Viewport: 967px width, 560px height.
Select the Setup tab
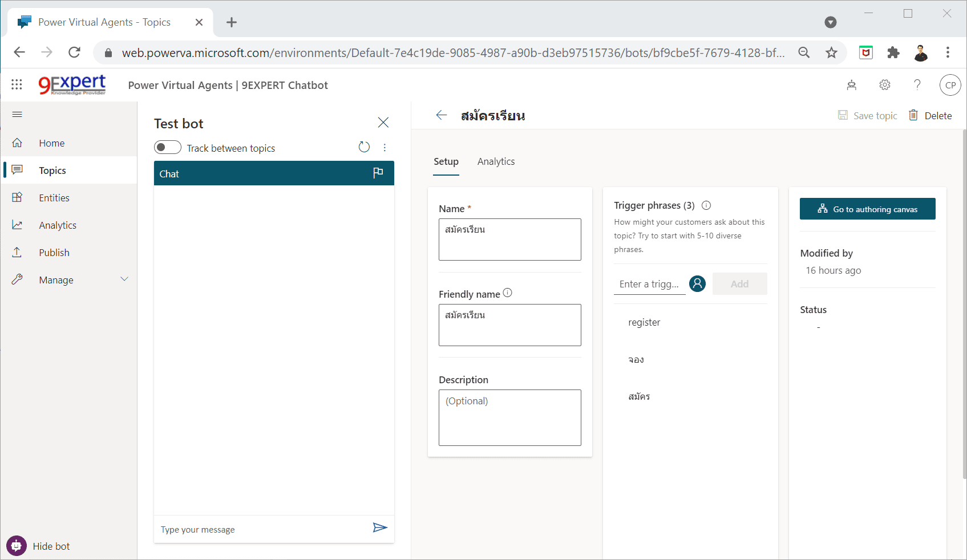click(x=446, y=161)
